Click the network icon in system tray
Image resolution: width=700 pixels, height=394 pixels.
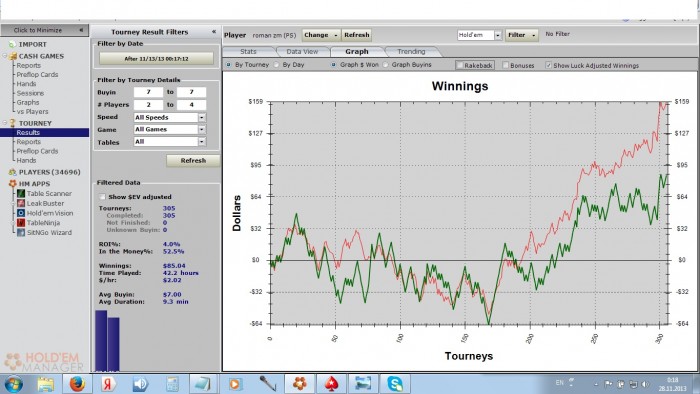[633, 384]
